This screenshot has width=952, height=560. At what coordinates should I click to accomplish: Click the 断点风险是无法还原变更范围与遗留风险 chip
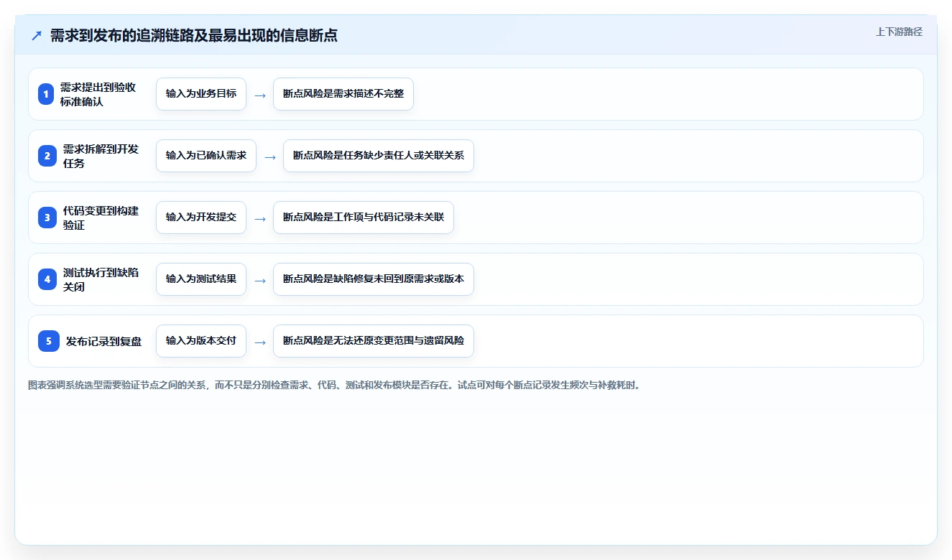[x=374, y=341]
